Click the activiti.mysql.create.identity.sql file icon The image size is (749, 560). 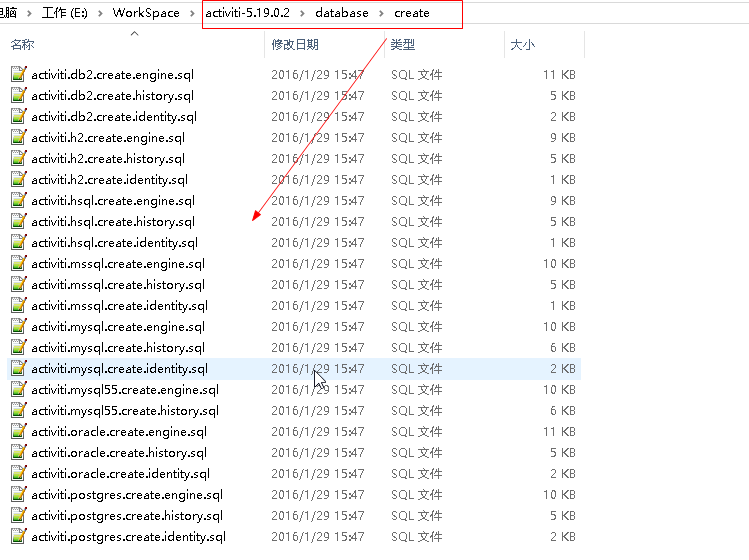pos(19,368)
